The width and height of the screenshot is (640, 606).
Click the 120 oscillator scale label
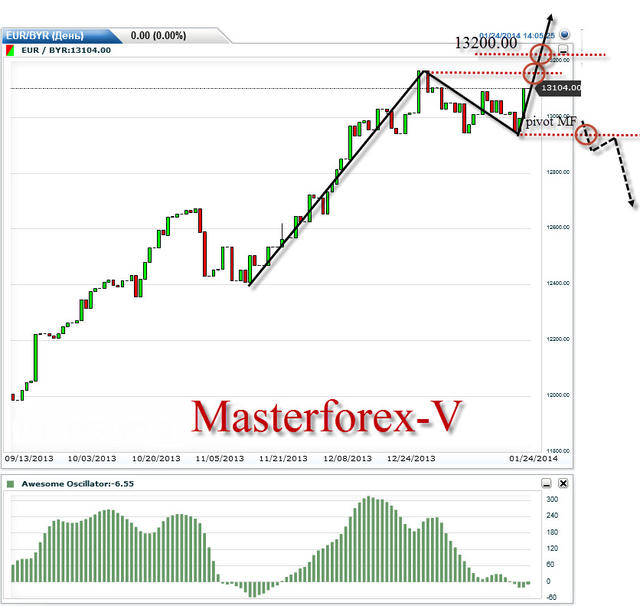tap(552, 548)
